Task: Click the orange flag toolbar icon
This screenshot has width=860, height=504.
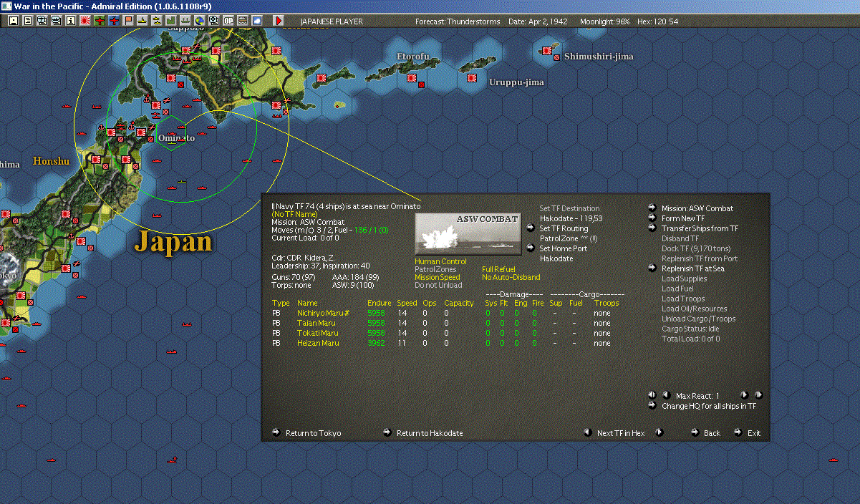Action: click(128, 21)
